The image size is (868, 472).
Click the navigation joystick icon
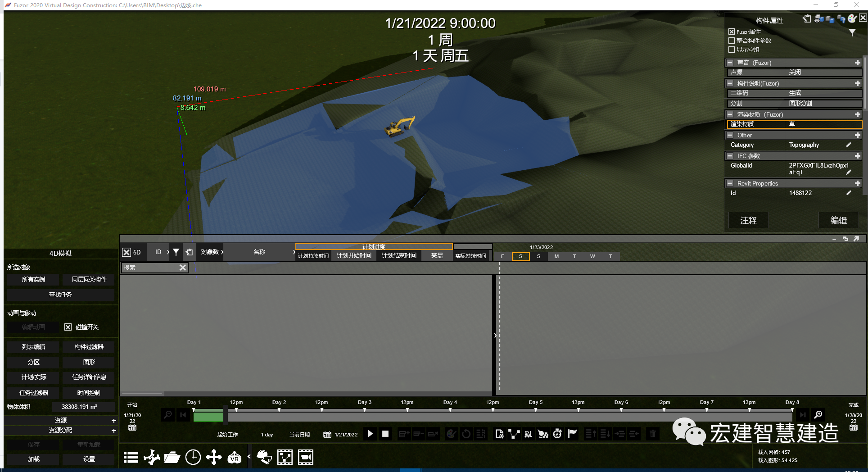pos(152,457)
